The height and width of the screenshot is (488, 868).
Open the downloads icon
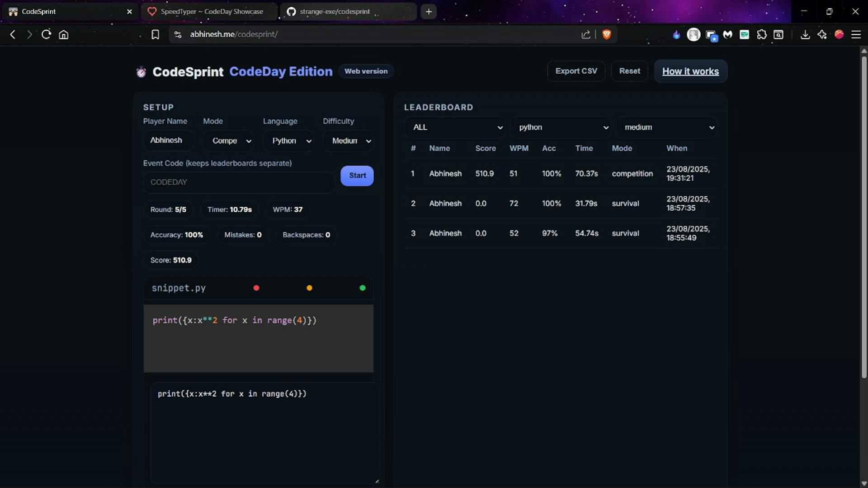click(x=805, y=34)
